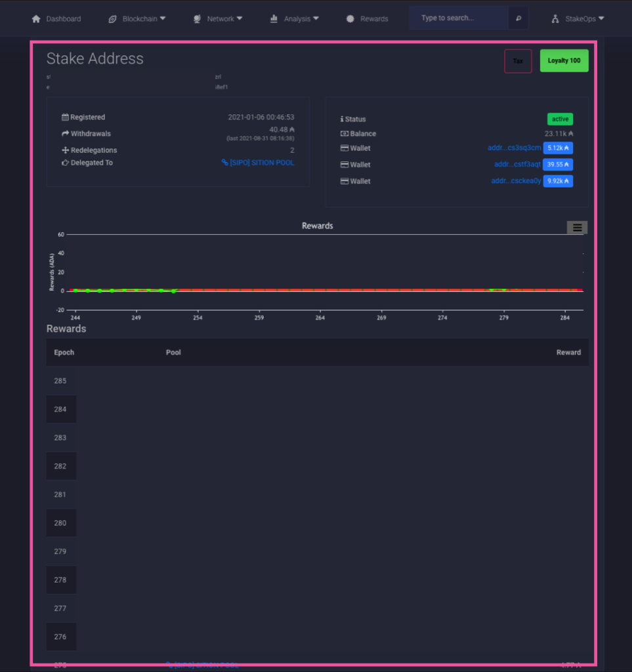Toggle the Tax button

518,60
